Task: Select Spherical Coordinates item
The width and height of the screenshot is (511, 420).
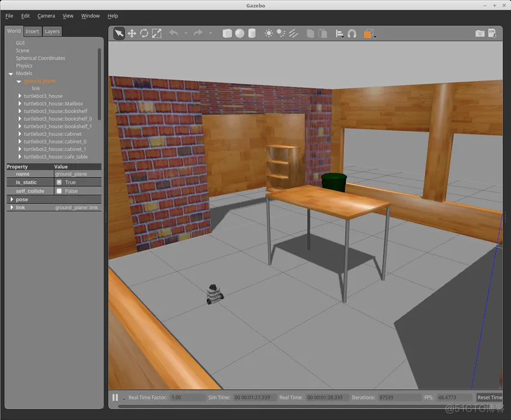Action: pos(40,58)
